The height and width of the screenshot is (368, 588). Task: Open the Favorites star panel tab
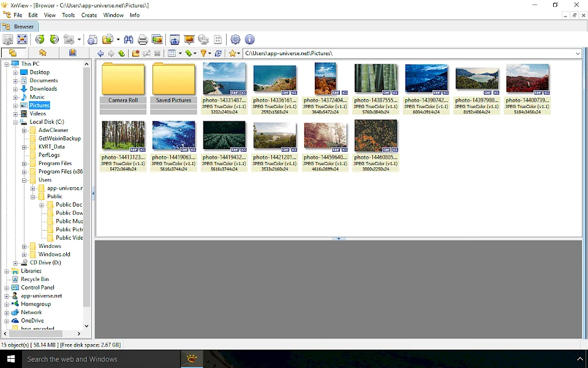click(x=42, y=53)
